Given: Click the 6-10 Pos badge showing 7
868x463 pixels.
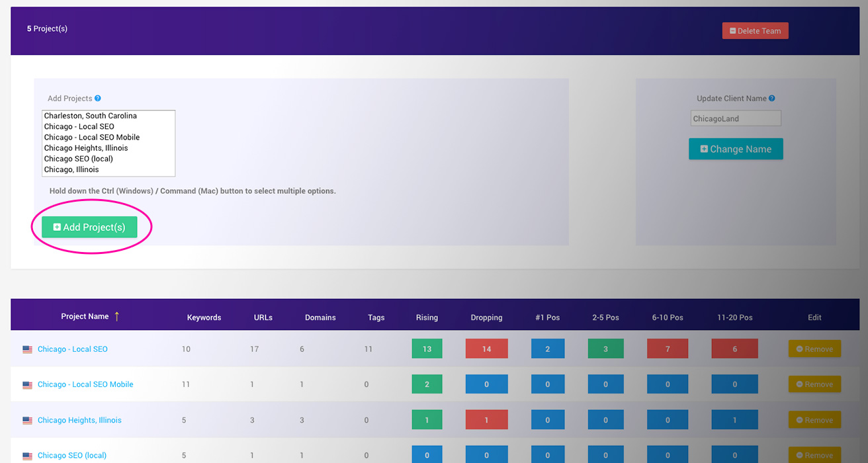Looking at the screenshot, I should 667,349.
